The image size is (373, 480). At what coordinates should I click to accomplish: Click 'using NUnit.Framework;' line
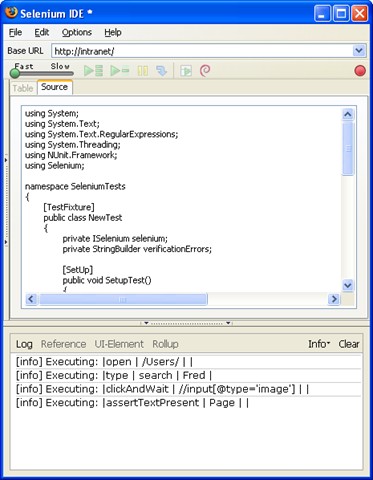[71, 155]
